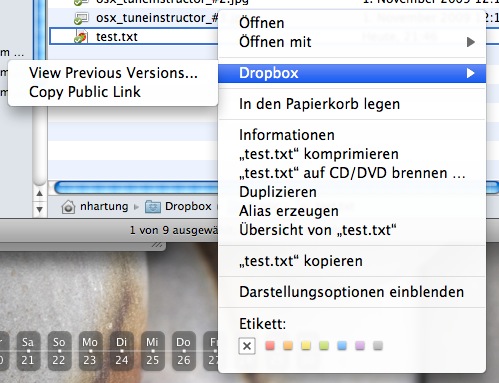499x383 pixels.
Task: Apply the green label color
Action: pos(324,346)
